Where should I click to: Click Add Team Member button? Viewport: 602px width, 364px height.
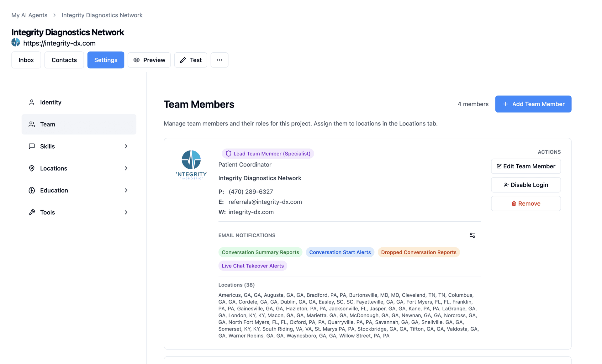coord(533,104)
